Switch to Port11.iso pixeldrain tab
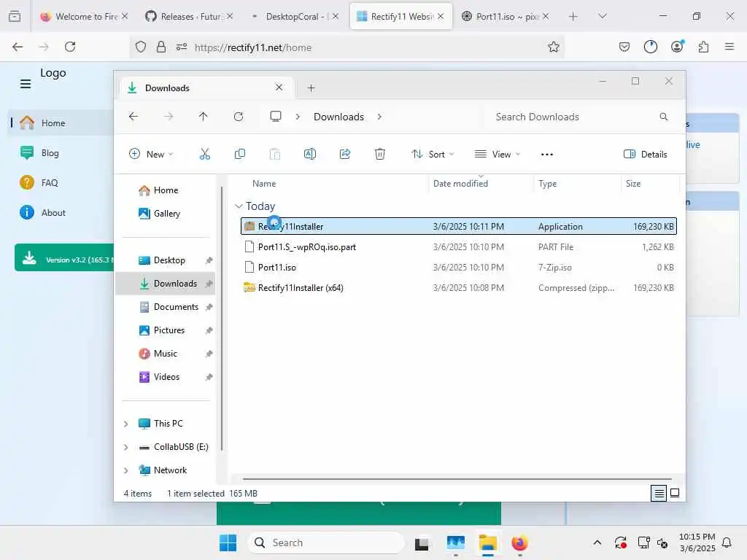Image resolution: width=747 pixels, height=560 pixels. (x=506, y=16)
